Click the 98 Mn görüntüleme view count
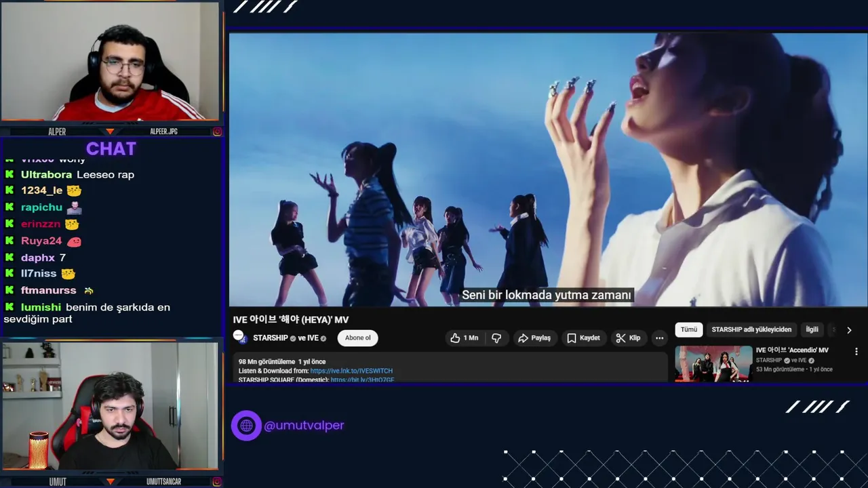 pyautogui.click(x=267, y=362)
